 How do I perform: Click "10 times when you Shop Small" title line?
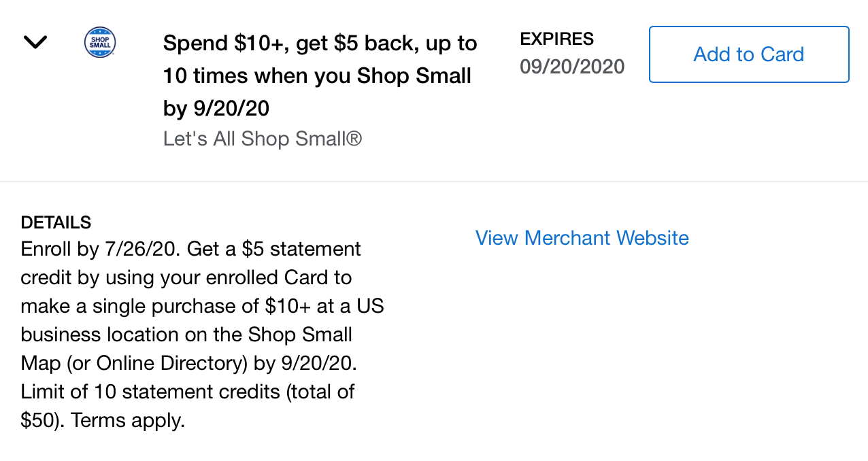tap(317, 75)
